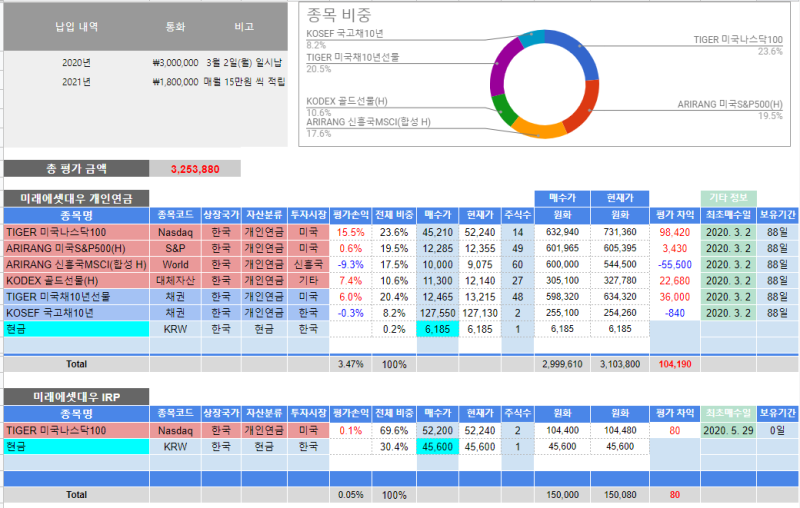Click the total purchase value 2,999,610
This screenshot has height=508, width=800.
562,364
